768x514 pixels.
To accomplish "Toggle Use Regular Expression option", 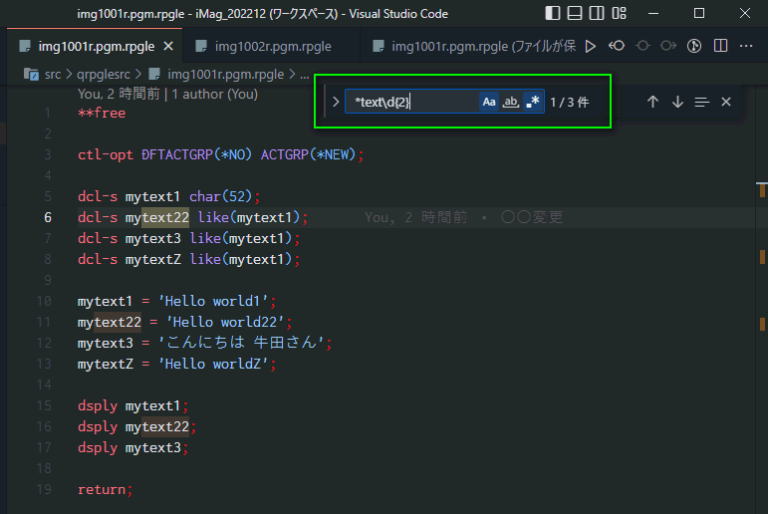I will (533, 102).
